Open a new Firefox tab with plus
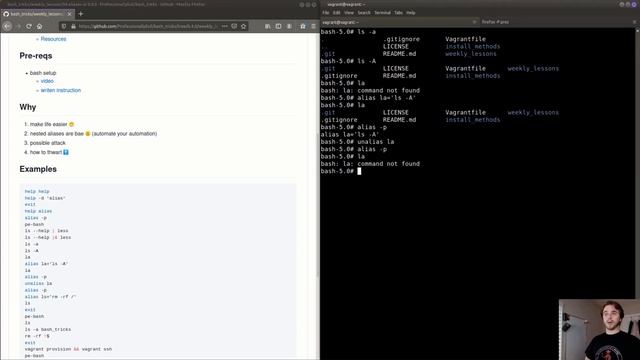 [80, 14]
